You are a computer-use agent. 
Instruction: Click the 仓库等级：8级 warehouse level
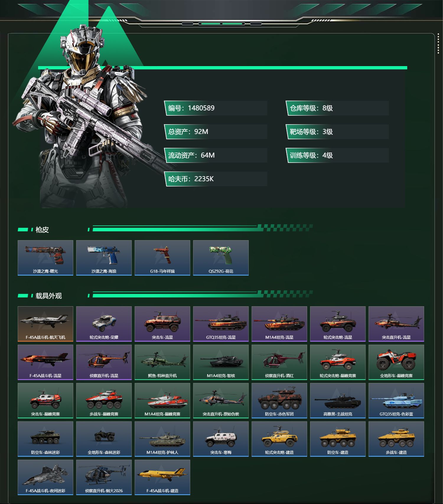(337, 108)
